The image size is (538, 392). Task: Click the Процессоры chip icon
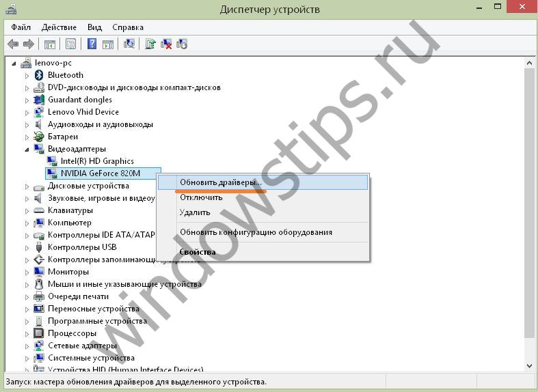pos(39,333)
